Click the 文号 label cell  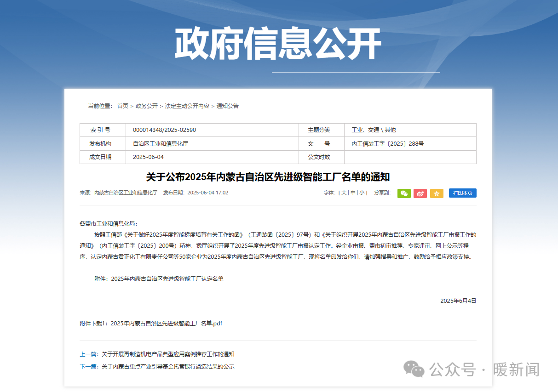(x=322, y=144)
